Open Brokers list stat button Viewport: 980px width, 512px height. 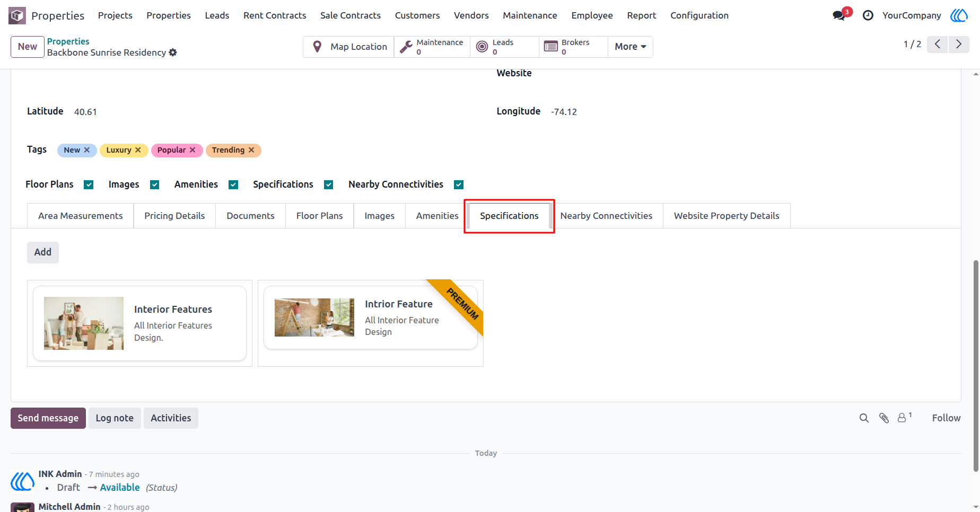(x=573, y=47)
